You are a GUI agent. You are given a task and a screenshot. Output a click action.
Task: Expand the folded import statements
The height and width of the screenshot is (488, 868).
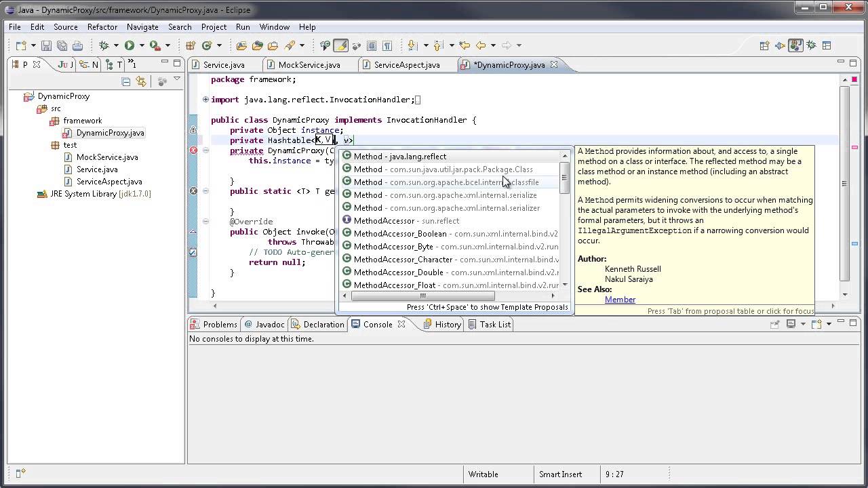[x=205, y=100]
